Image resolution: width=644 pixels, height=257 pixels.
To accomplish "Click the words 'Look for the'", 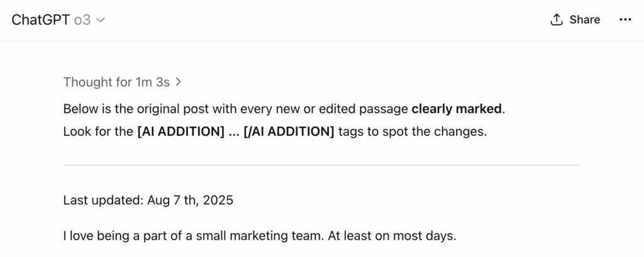I will (99, 132).
